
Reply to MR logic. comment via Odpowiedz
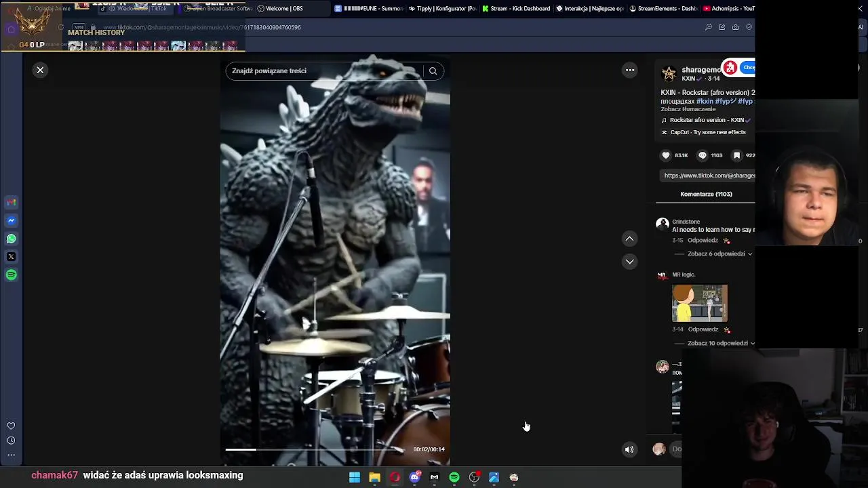703,329
